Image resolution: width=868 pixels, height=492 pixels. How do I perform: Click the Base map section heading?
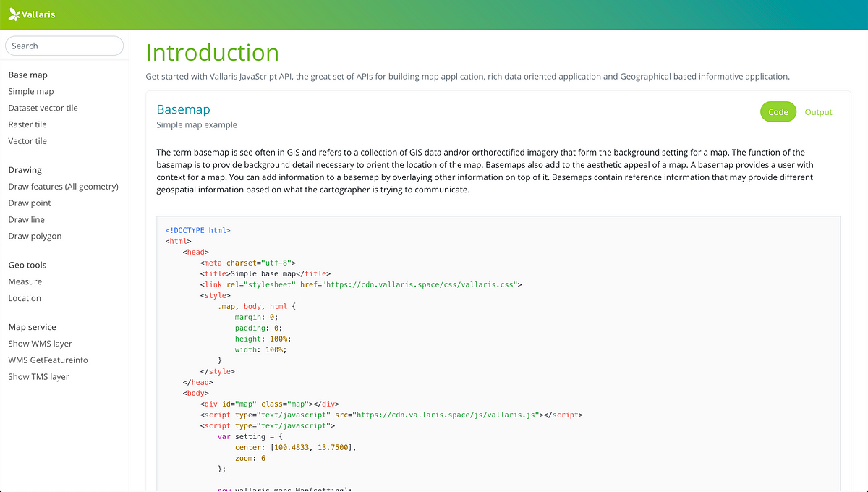click(x=28, y=75)
